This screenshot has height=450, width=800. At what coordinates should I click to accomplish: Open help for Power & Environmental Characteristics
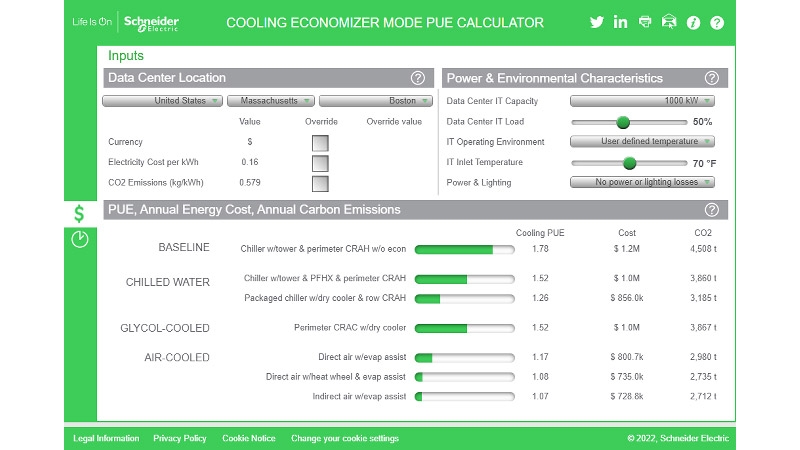712,78
